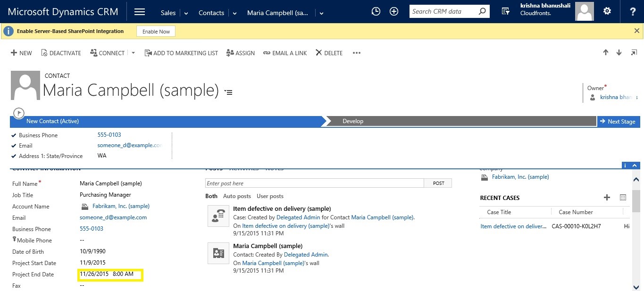Expand the Sales area dropdown

pos(186,13)
